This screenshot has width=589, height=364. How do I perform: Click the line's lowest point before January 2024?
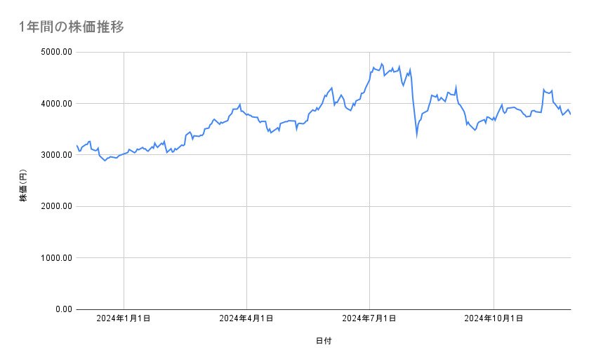click(105, 161)
